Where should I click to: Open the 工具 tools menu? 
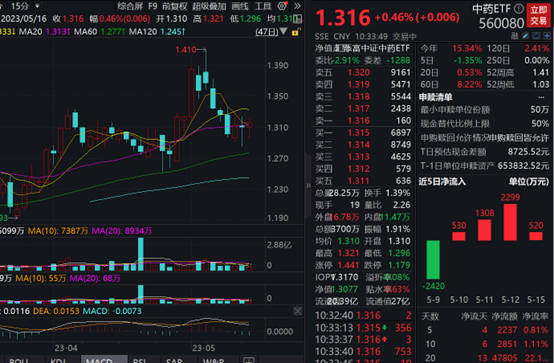(x=263, y=6)
